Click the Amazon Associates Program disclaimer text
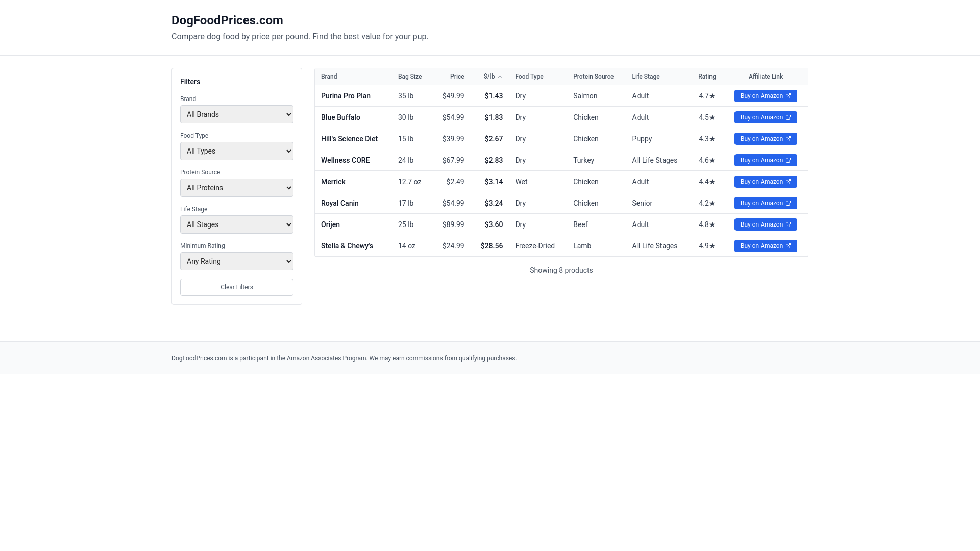 pyautogui.click(x=344, y=358)
